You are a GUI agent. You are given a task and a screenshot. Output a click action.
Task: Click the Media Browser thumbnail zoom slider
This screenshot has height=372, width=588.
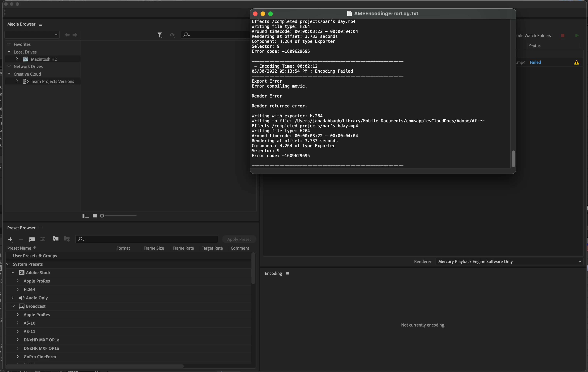tap(119, 216)
